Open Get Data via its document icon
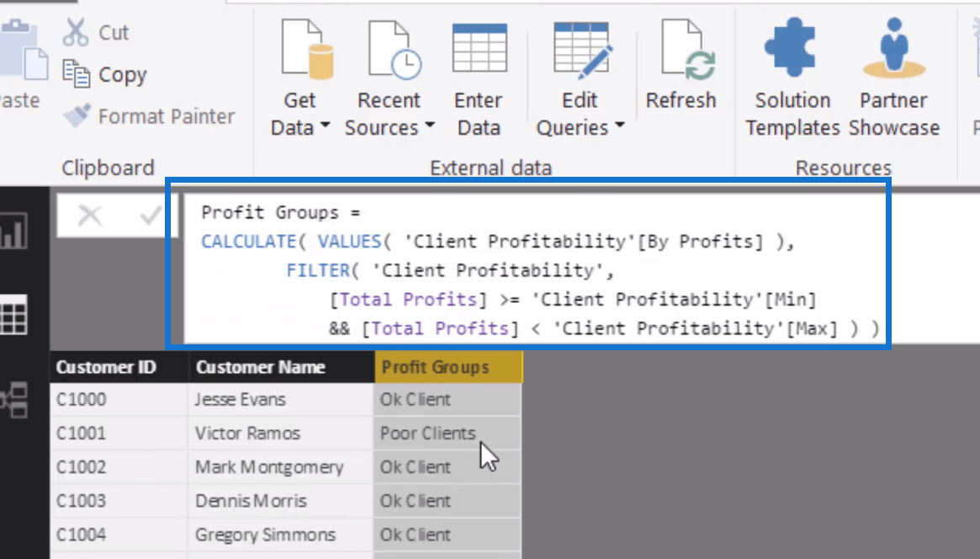 (307, 50)
